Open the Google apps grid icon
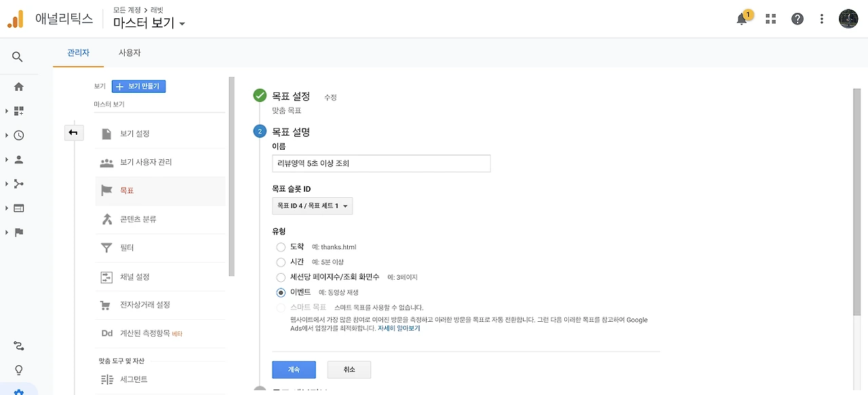Image resolution: width=868 pixels, height=395 pixels. tap(770, 19)
